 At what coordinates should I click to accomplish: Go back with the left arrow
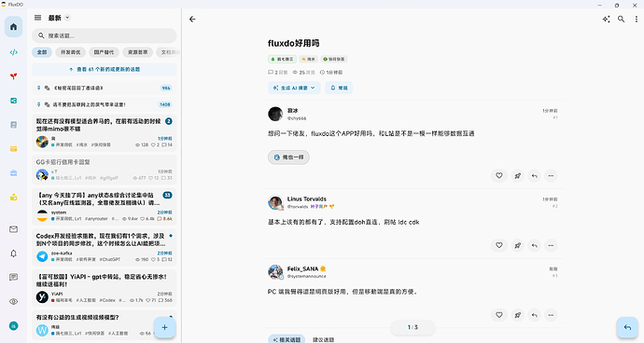(192, 19)
